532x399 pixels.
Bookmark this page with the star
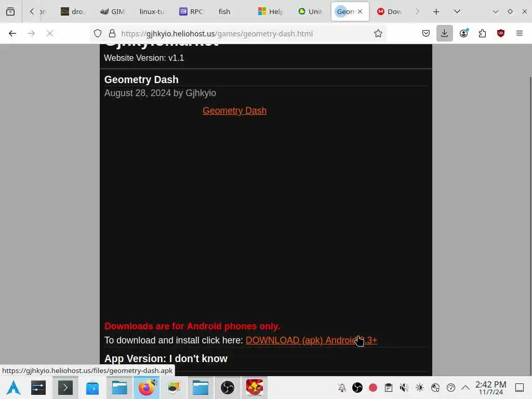(x=378, y=33)
